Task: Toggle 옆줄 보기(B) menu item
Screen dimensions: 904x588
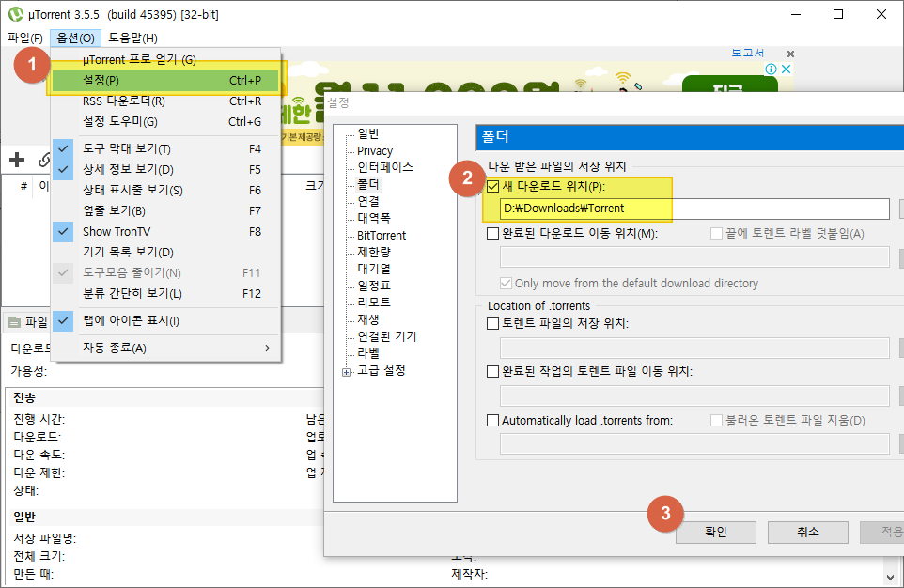Action: pyautogui.click(x=165, y=211)
